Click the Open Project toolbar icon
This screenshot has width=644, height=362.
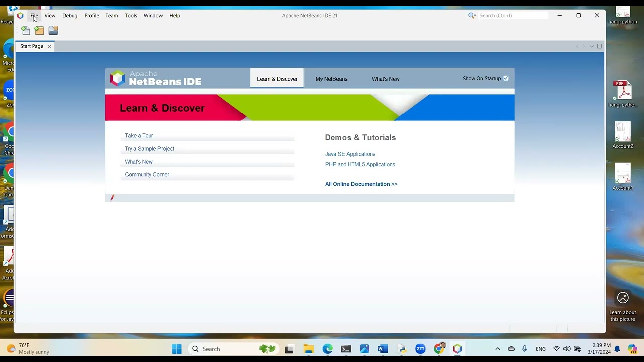pyautogui.click(x=53, y=31)
